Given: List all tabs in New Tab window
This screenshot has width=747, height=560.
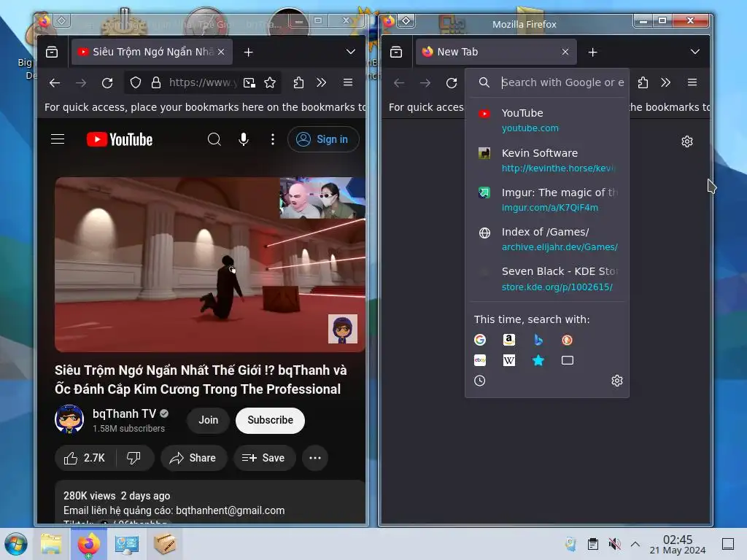Looking at the screenshot, I should [x=695, y=52].
